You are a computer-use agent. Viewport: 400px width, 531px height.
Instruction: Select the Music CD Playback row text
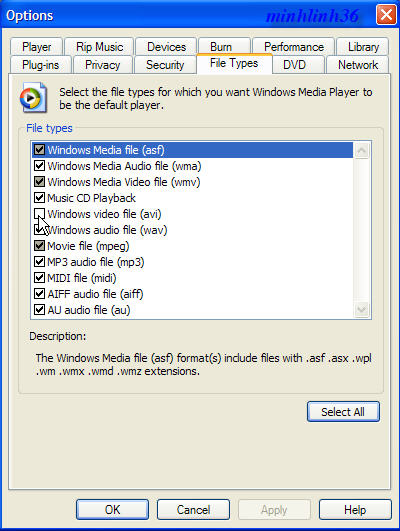[91, 198]
